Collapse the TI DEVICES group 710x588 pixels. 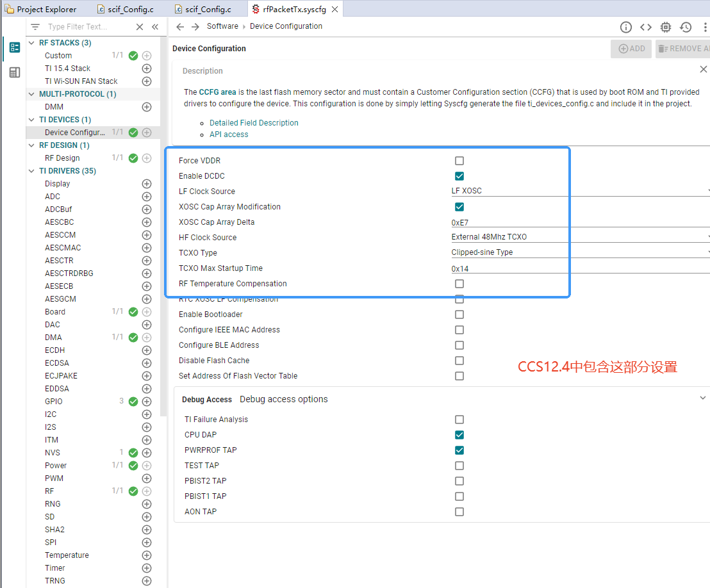tap(31, 120)
